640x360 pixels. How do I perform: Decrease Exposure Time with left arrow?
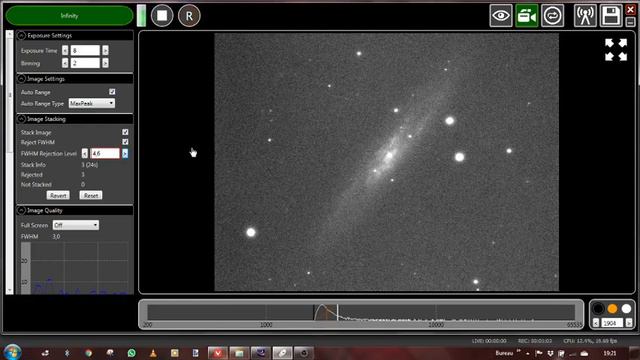65,50
